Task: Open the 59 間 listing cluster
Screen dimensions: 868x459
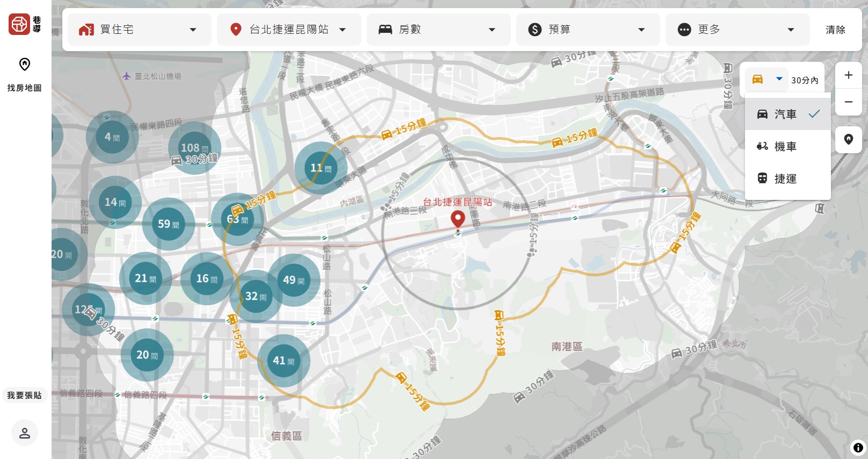Action: pyautogui.click(x=169, y=224)
